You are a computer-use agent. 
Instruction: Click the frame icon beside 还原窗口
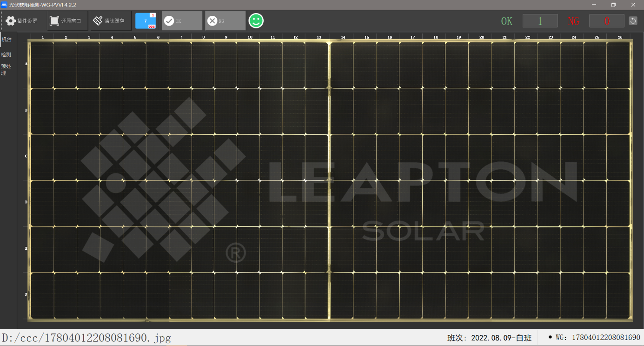click(x=54, y=21)
